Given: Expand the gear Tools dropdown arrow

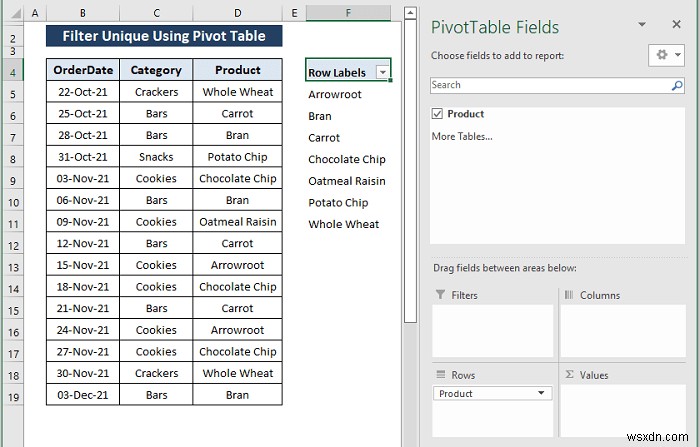Looking at the screenshot, I should (x=678, y=55).
